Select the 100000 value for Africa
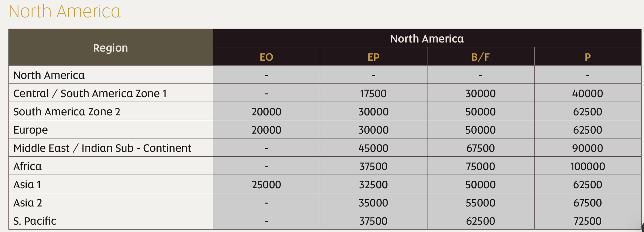Screen dimensions: 644x232 588,166
